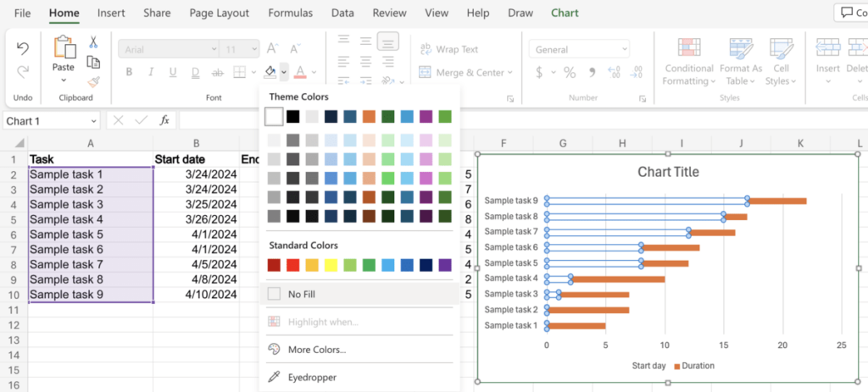Click the Comma Style icon

pos(592,73)
